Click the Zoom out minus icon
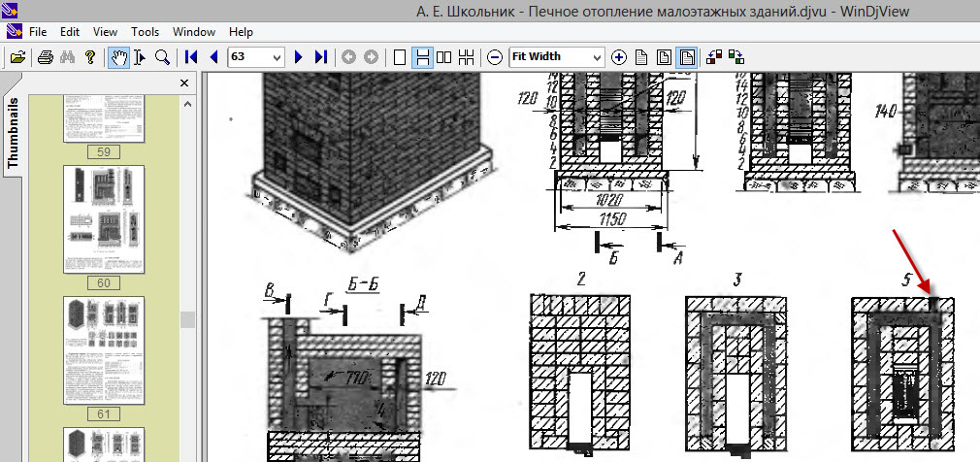The height and width of the screenshot is (462, 980). [495, 57]
